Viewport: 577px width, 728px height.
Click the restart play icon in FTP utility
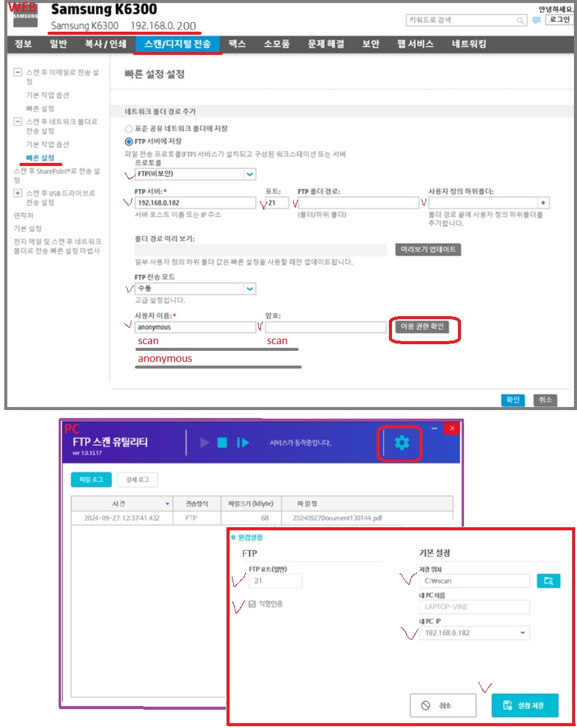coord(243,442)
